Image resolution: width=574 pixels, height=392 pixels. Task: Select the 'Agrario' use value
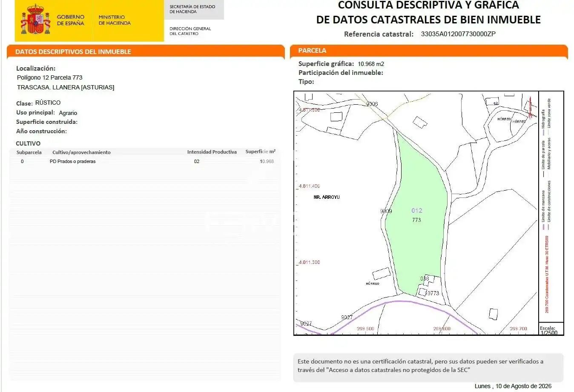coord(68,113)
